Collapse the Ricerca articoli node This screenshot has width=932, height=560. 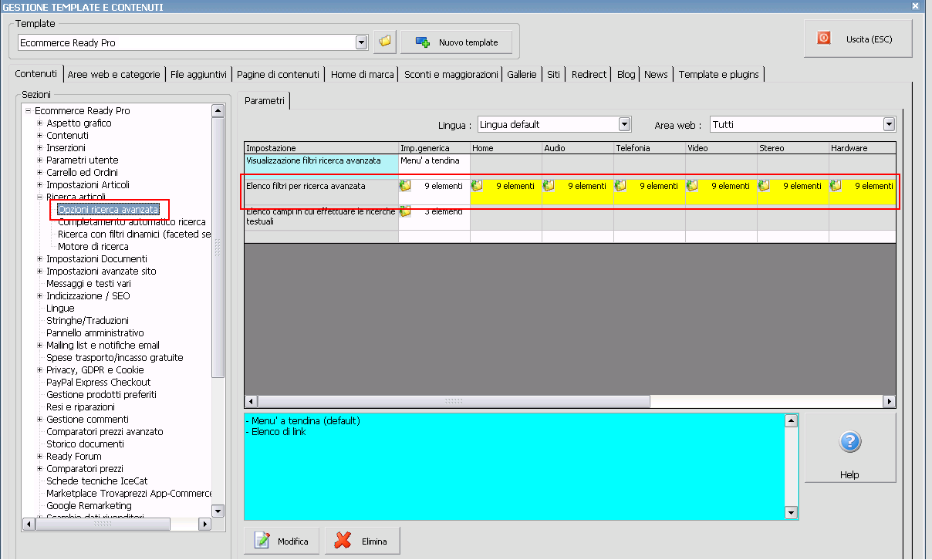click(x=39, y=197)
